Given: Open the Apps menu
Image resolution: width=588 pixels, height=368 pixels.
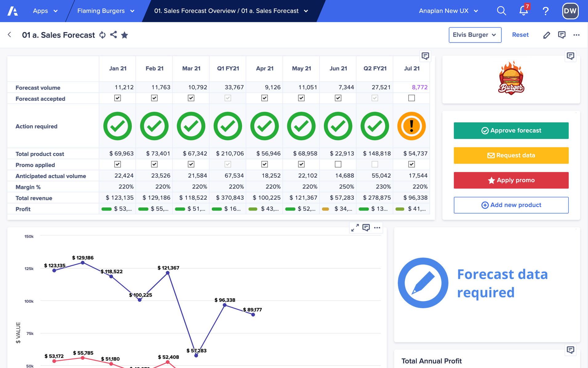Looking at the screenshot, I should (x=45, y=11).
